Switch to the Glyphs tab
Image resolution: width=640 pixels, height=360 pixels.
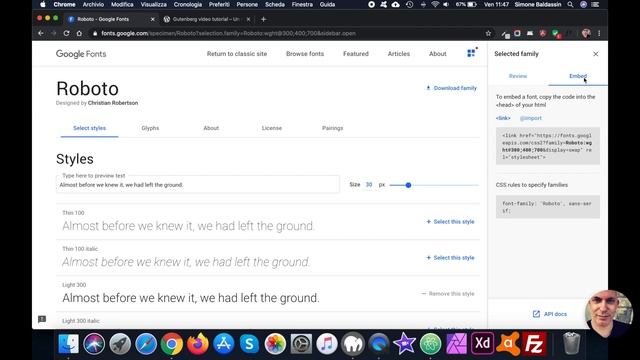[150, 128]
